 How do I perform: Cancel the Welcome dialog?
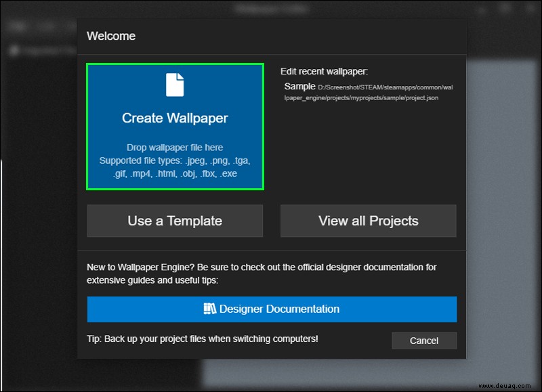[424, 341]
